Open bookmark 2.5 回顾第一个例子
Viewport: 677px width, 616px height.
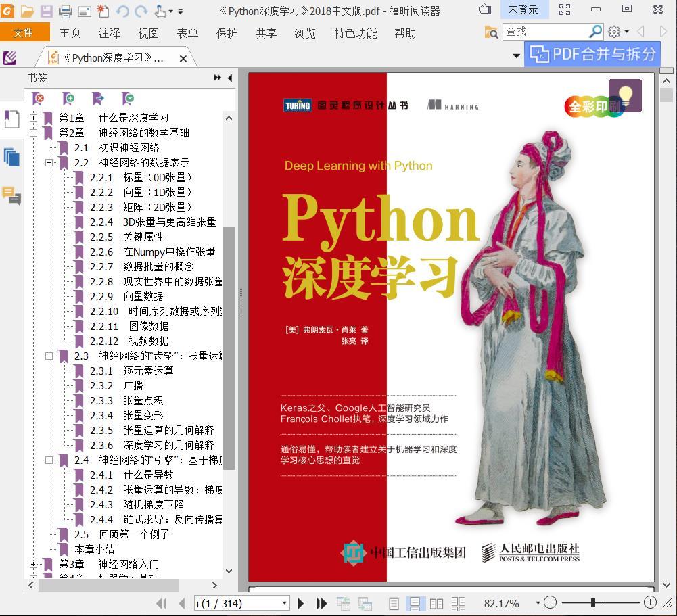click(x=121, y=534)
